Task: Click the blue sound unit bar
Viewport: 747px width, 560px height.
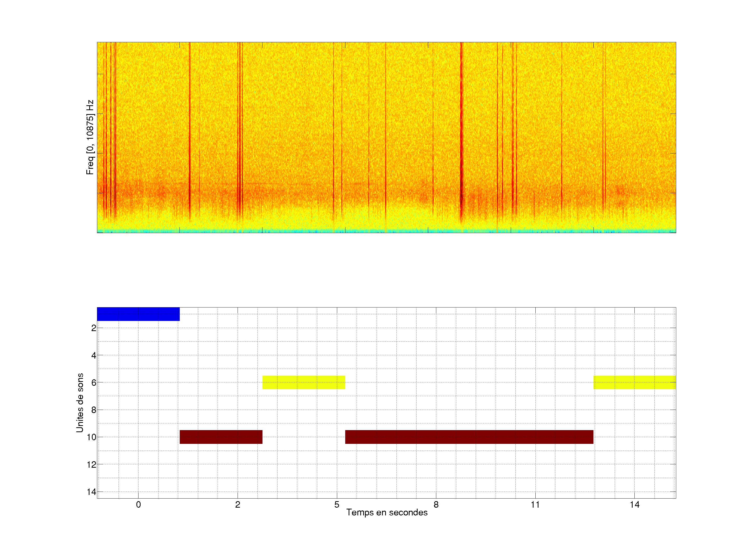Action: pyautogui.click(x=138, y=314)
